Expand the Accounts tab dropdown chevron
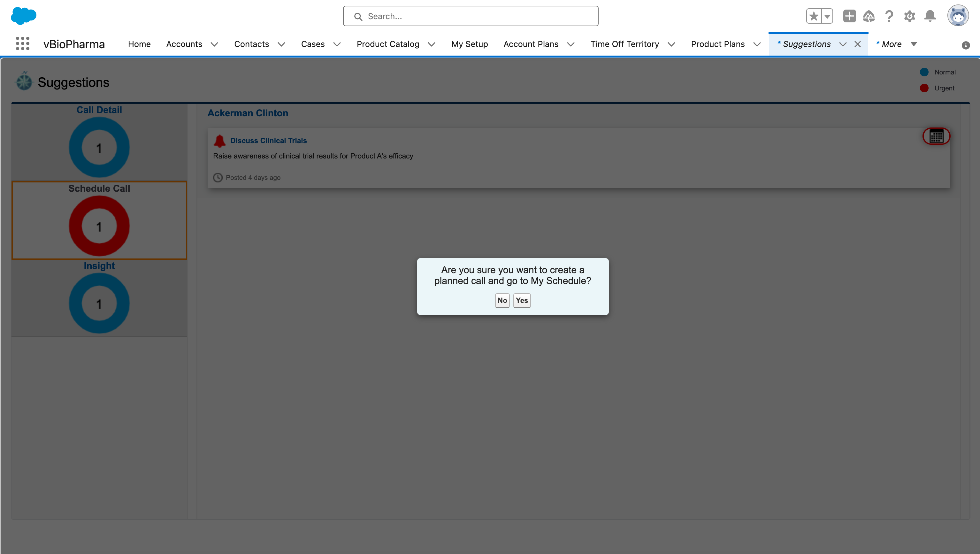The width and height of the screenshot is (980, 554). [x=214, y=44]
